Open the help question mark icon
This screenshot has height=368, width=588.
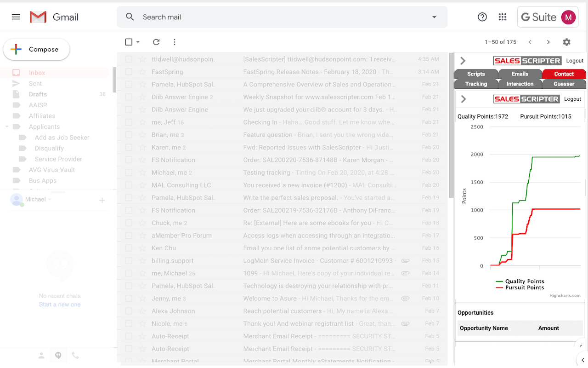tap(482, 17)
